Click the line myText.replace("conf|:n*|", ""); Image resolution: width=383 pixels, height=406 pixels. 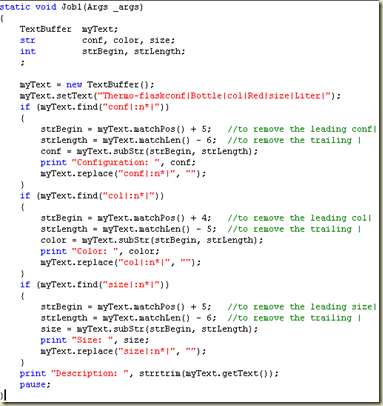point(123,174)
